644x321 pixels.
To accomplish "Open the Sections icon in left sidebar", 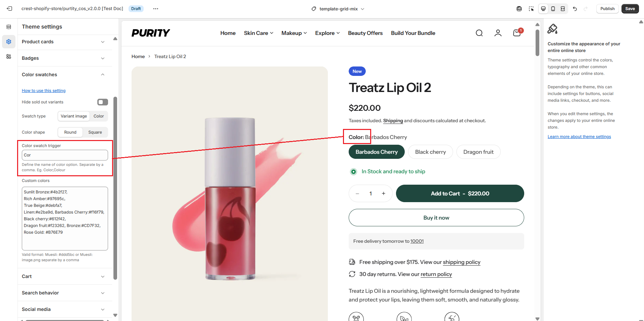I will point(9,27).
